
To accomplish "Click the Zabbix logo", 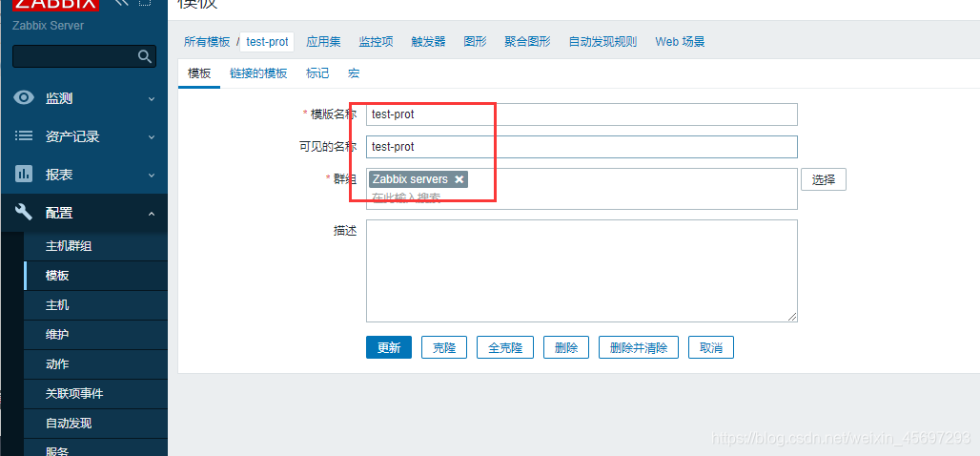I will tap(55, 5).
